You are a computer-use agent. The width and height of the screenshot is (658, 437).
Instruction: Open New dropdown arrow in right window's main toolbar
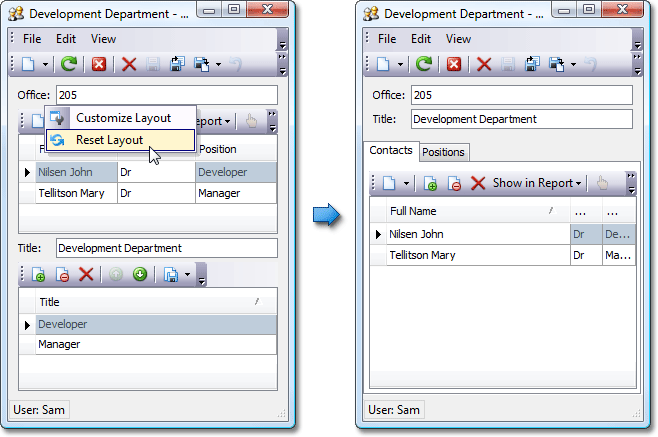pyautogui.click(x=400, y=65)
